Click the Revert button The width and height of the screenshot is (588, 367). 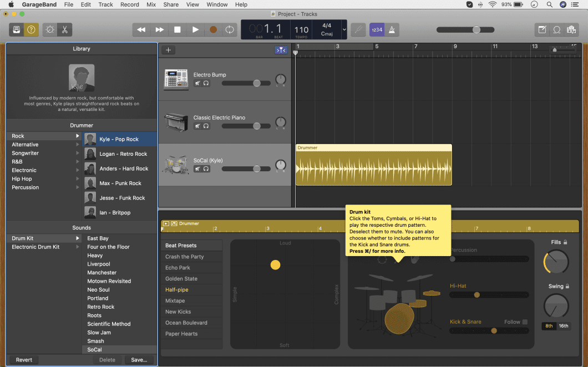(x=24, y=360)
